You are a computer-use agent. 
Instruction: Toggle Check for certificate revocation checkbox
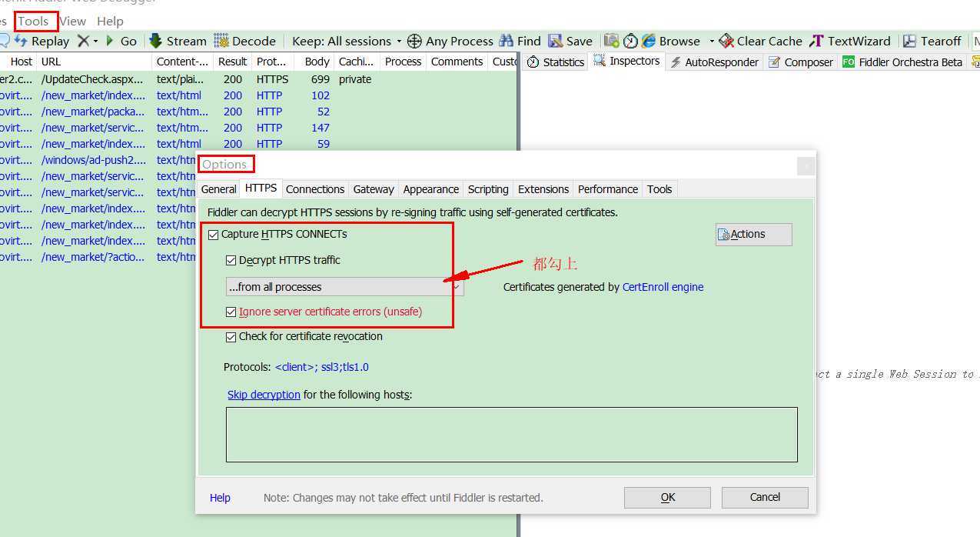[231, 336]
